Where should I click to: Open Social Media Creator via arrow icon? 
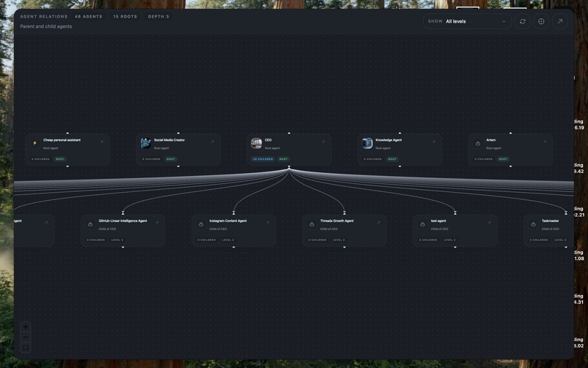212,142
